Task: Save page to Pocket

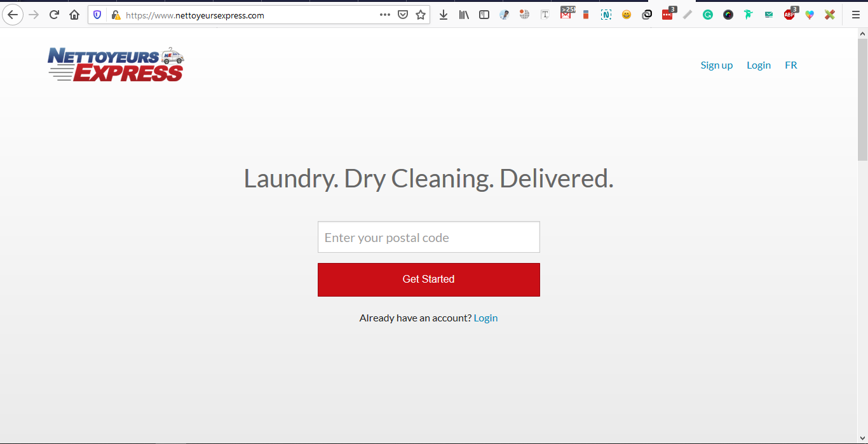Action: 403,15
